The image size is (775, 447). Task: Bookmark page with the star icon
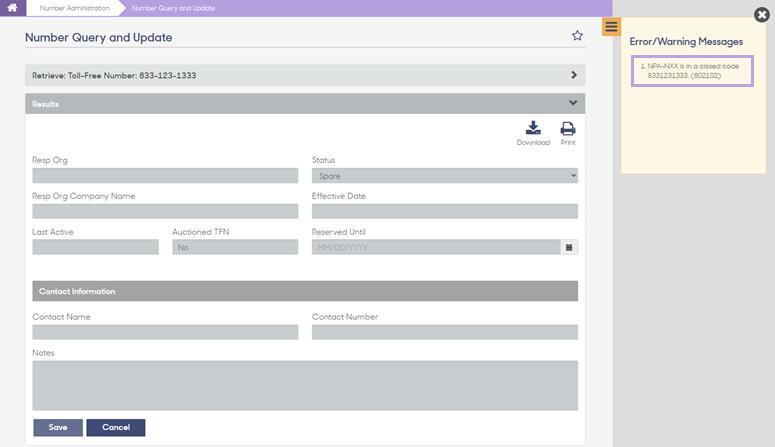coord(577,36)
